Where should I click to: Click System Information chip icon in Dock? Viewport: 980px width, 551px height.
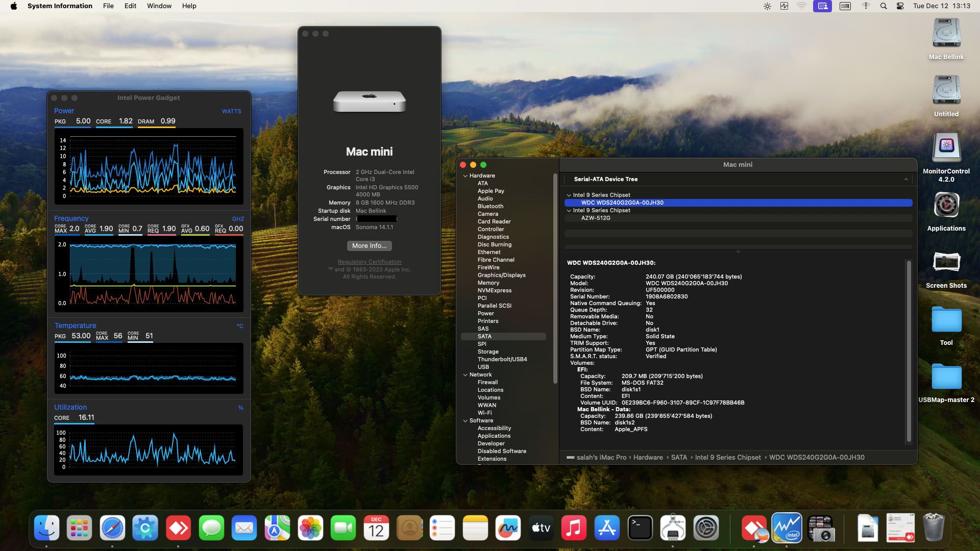673,528
